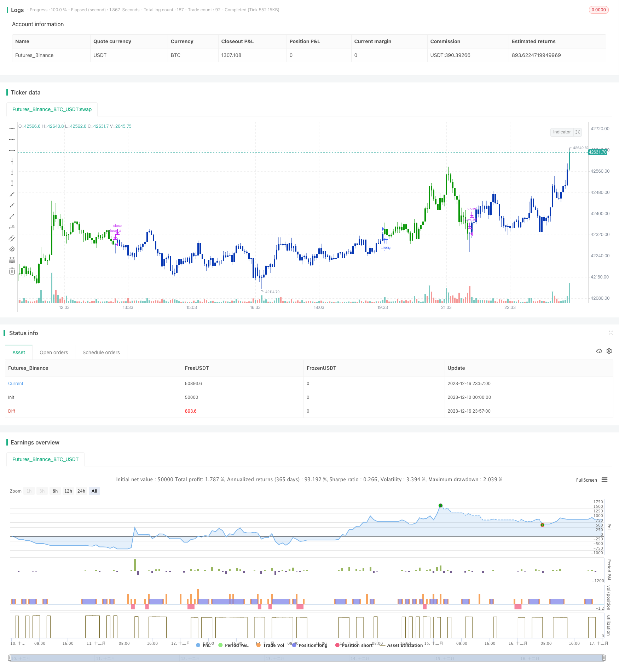Screen dimensions: 619x672
Task: Click the Init update time 2023-12-10 00:00:00
Action: (469, 397)
